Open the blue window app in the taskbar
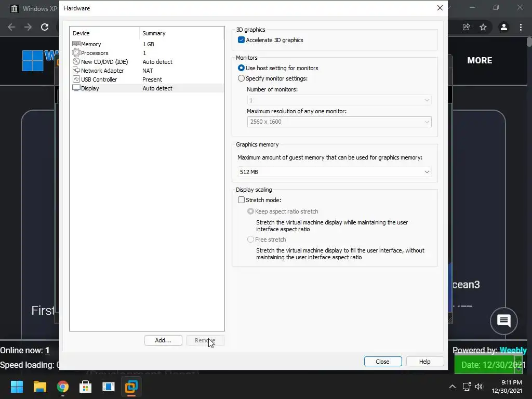 [108, 387]
